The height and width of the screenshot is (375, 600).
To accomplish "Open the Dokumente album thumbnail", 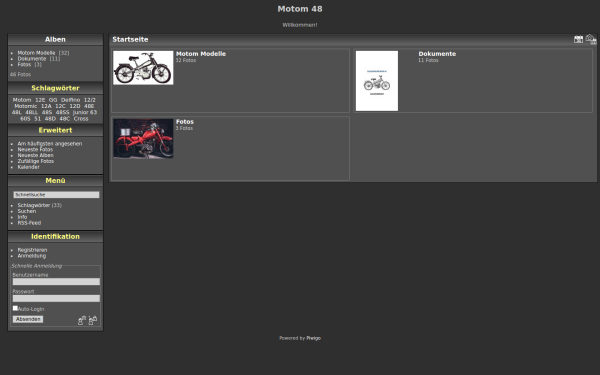I will (x=377, y=81).
